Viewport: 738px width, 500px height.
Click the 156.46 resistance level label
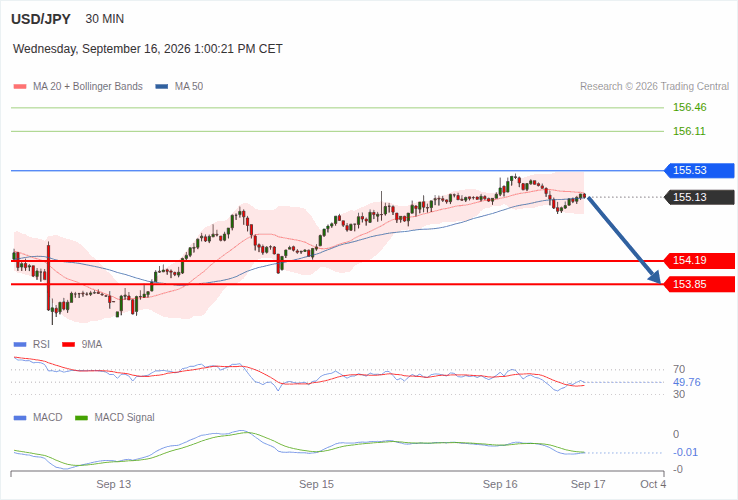coord(690,107)
